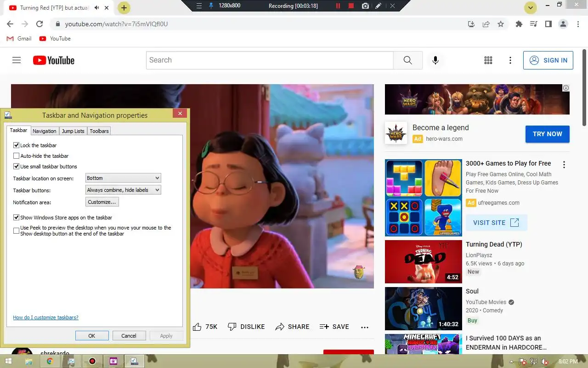Image resolution: width=588 pixels, height=368 pixels.
Task: Open Taskbar buttons combine dropdown
Action: 123,190
